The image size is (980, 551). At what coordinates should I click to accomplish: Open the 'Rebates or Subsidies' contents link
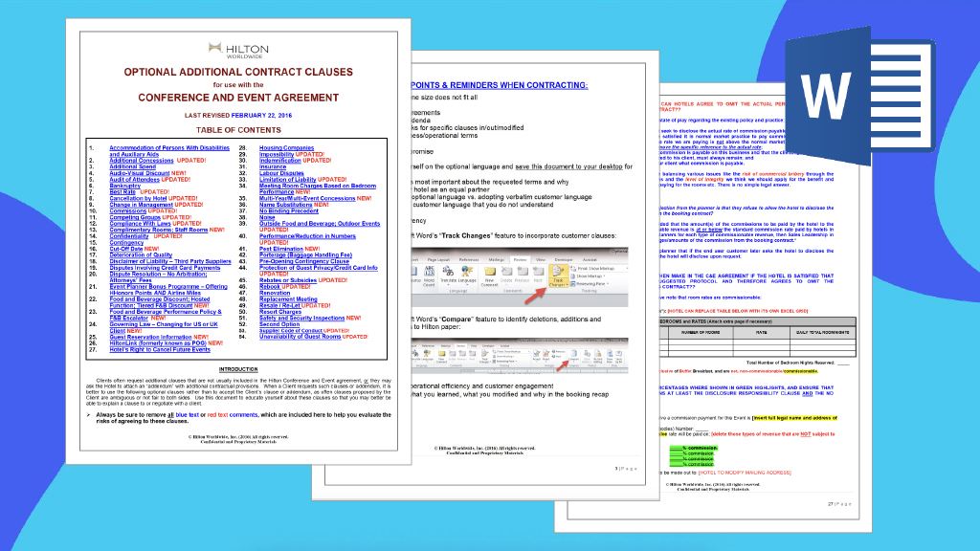click(287, 280)
